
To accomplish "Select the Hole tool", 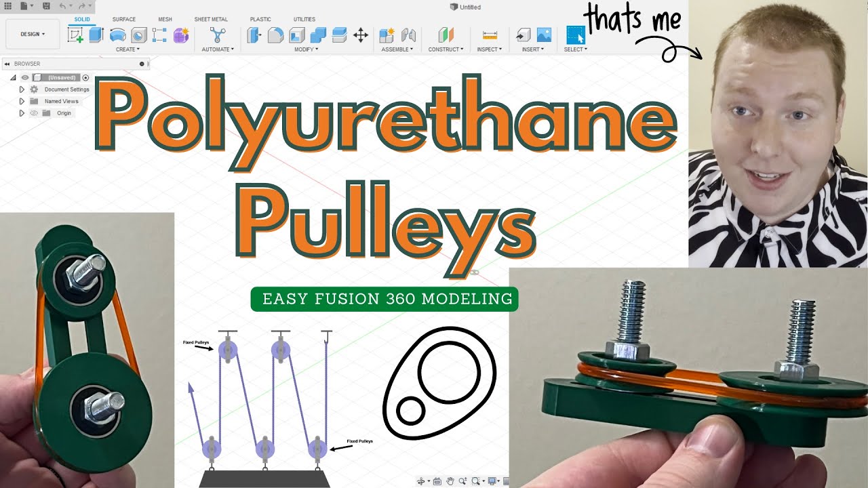I will pyautogui.click(x=138, y=35).
